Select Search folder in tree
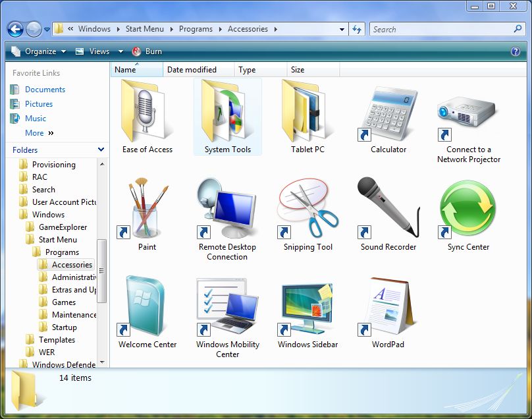 [37, 190]
